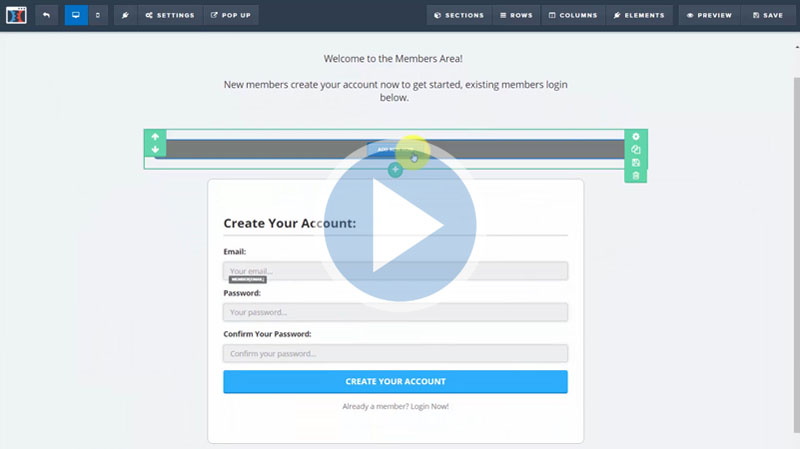
Task: Clone the section with duplicate icon
Action: tap(636, 149)
